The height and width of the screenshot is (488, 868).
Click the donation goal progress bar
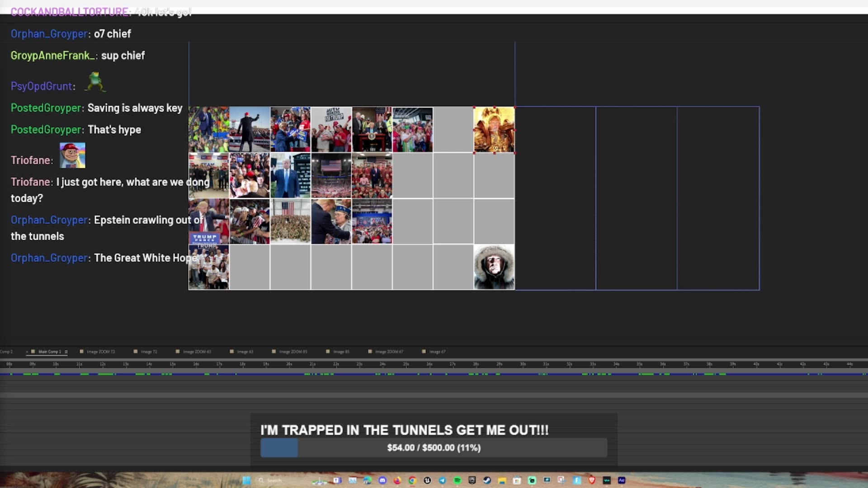coord(434,448)
